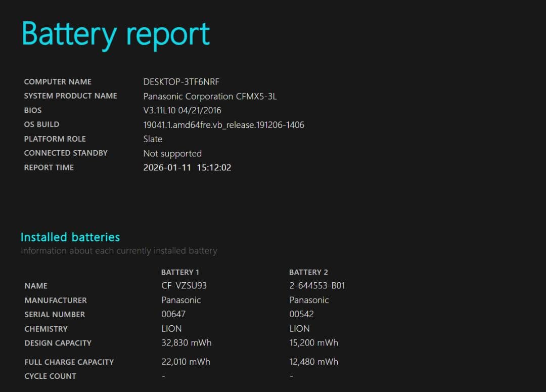Screen dimensions: 546x392
Task: Select the 22,010 mWh full charge capacity
Action: (186, 362)
